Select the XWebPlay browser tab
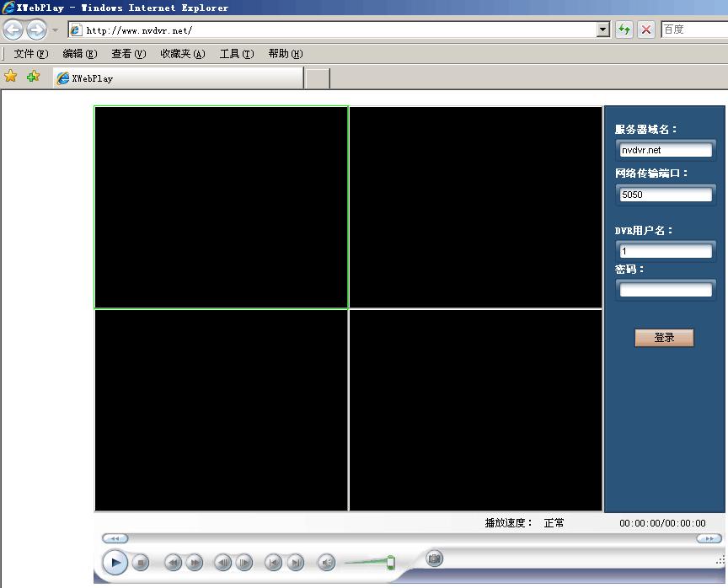The width and height of the screenshot is (728, 588). 177,78
